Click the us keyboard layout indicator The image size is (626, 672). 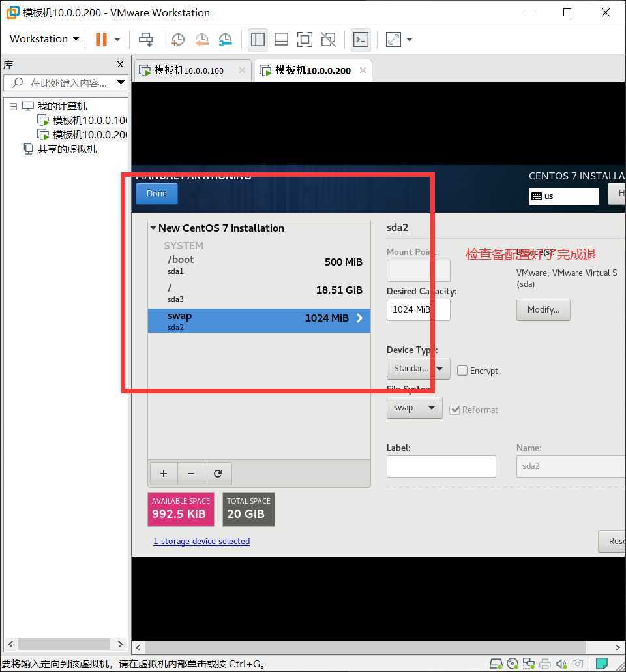[x=563, y=196]
